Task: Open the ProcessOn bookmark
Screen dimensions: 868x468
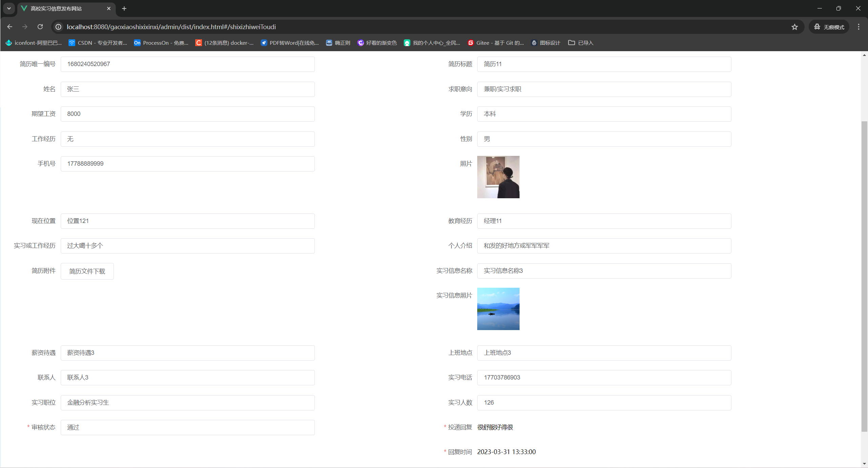Action: click(161, 43)
